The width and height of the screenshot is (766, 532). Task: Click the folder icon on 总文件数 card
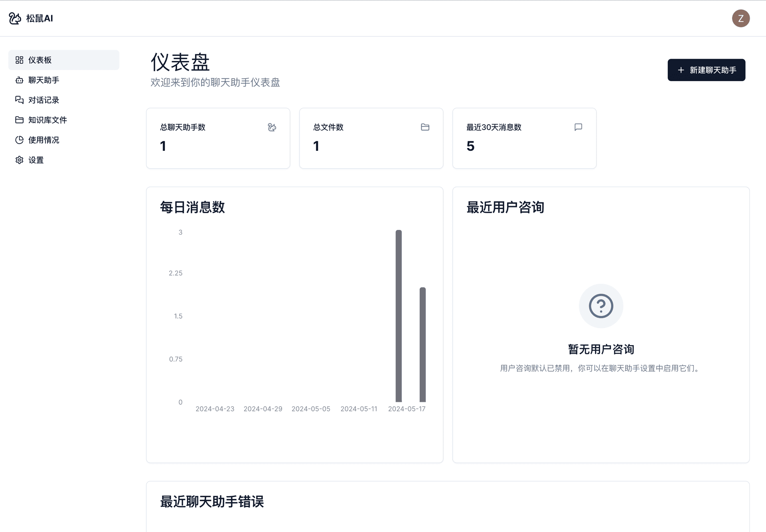tap(425, 127)
